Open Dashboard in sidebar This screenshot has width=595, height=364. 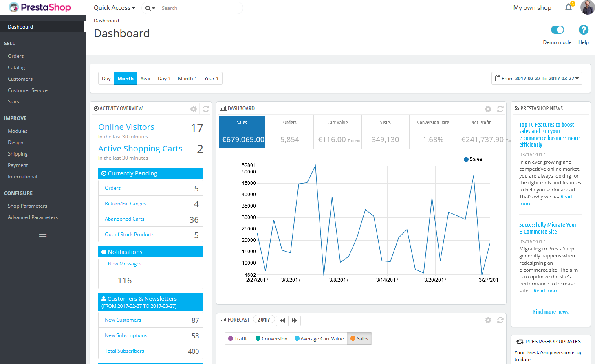[42, 27]
